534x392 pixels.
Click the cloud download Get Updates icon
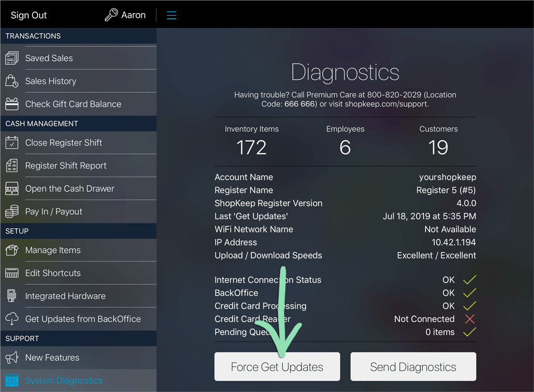point(12,319)
